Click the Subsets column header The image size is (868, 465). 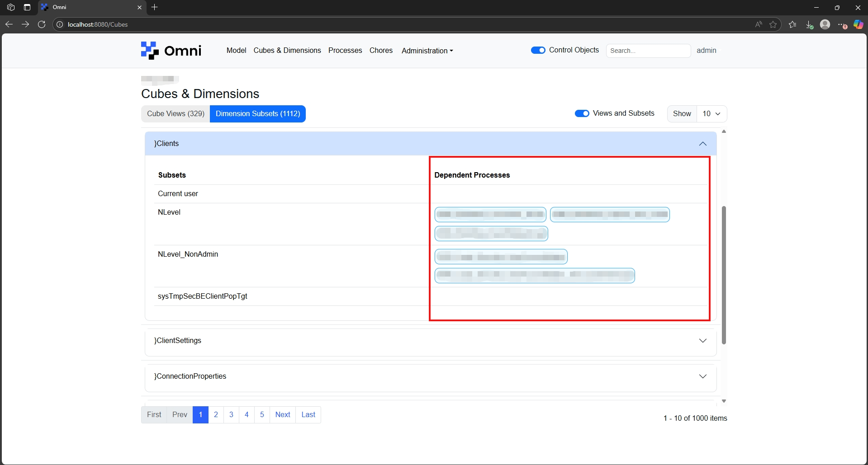coord(172,175)
